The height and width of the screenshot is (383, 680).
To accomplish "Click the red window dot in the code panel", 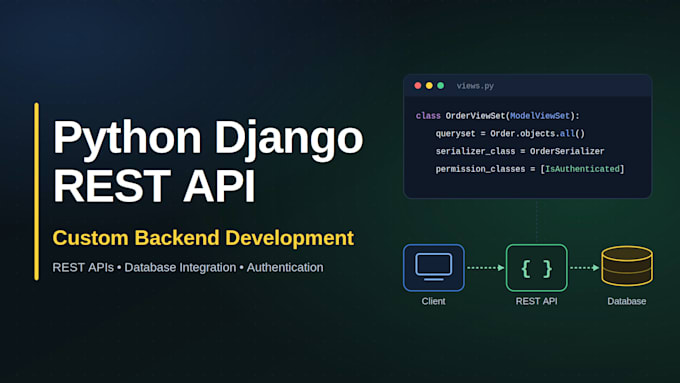I will click(x=418, y=85).
